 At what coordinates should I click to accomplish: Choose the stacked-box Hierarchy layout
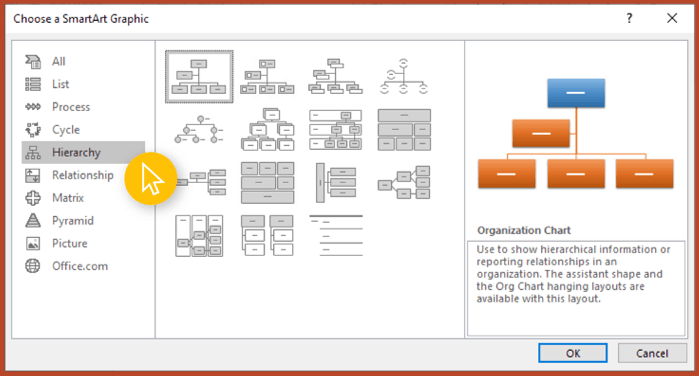(x=267, y=129)
